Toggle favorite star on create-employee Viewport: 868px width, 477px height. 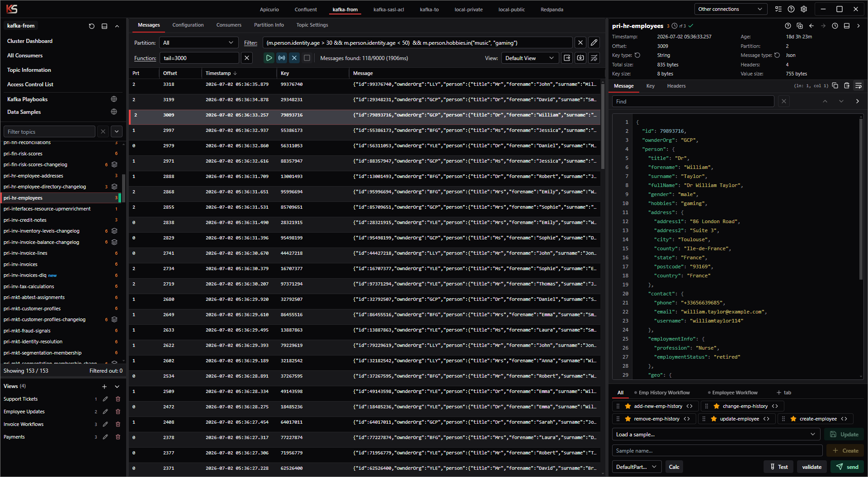793,419
